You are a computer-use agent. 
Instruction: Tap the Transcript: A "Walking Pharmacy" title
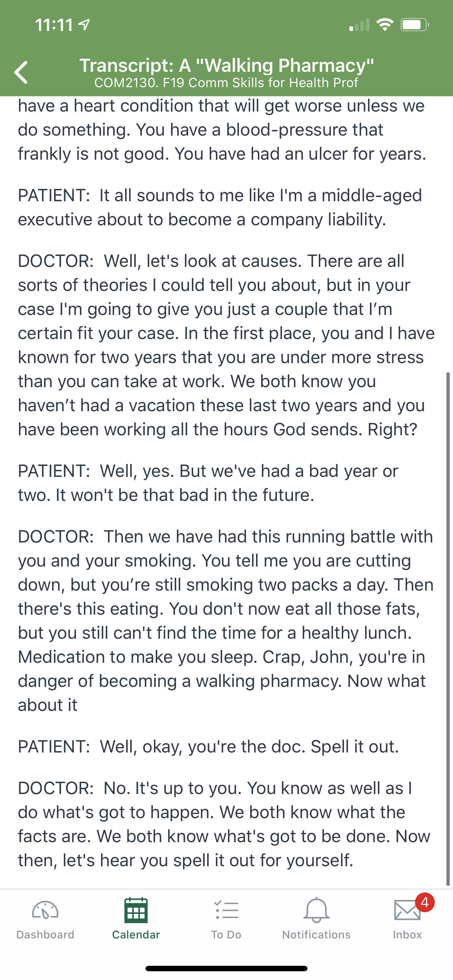pos(226,65)
